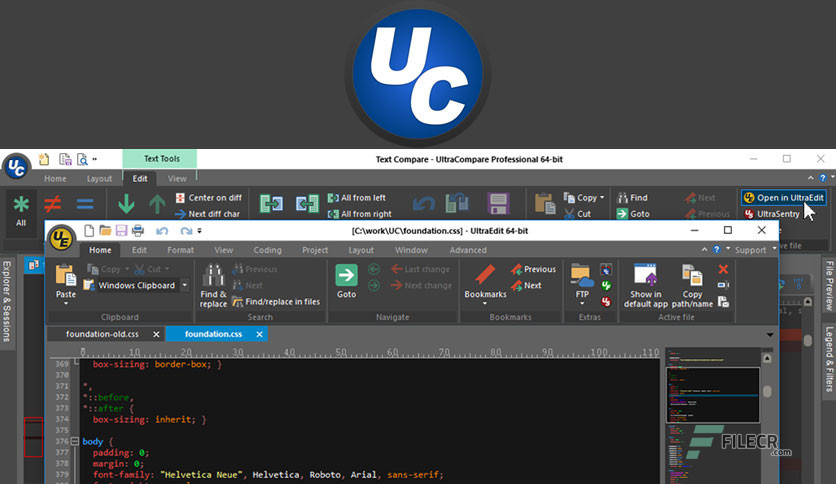Click the print icon in UltraEdit quick access toolbar
This screenshot has width=836, height=484.
(138, 231)
